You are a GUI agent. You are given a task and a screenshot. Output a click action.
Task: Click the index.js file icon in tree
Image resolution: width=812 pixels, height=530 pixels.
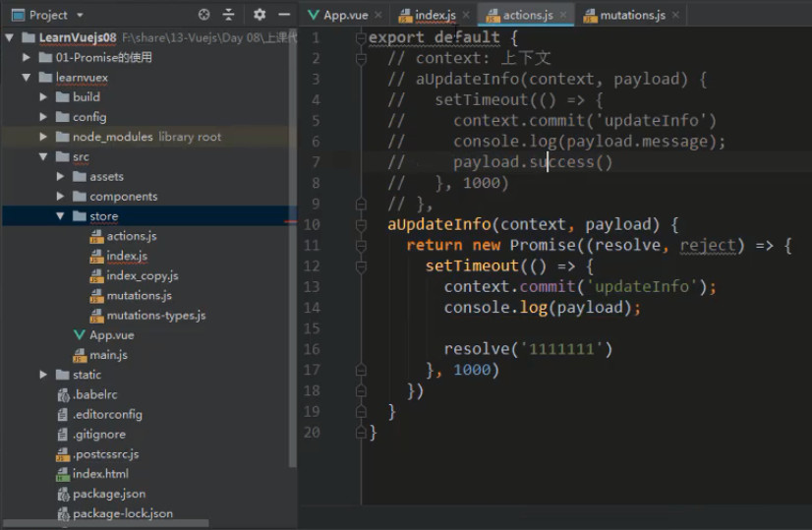(96, 256)
